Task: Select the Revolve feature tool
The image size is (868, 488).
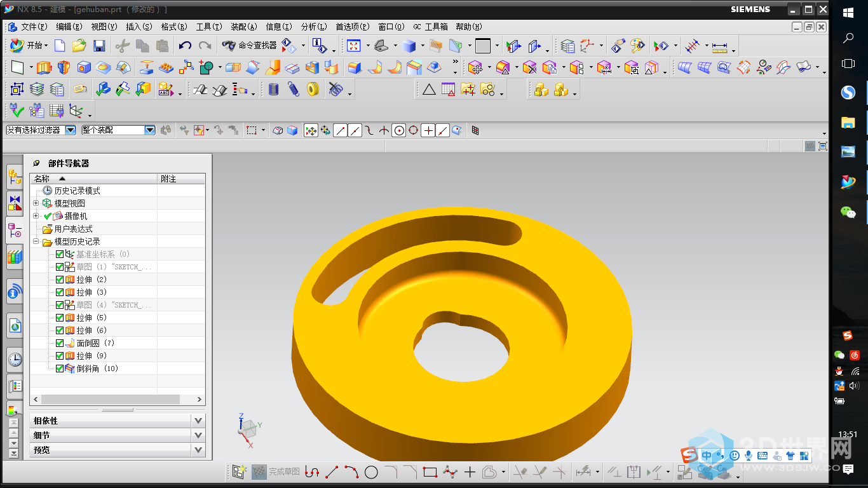Action: tap(64, 67)
